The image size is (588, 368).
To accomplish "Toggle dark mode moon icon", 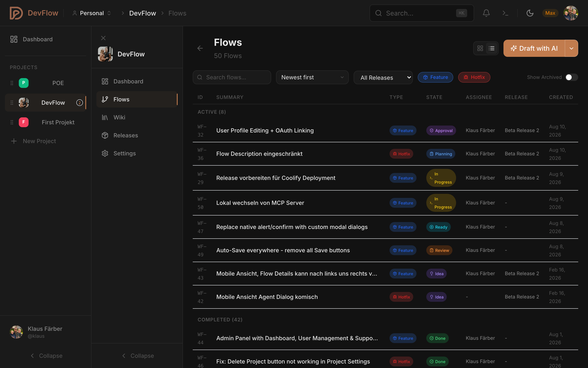I will click(530, 13).
